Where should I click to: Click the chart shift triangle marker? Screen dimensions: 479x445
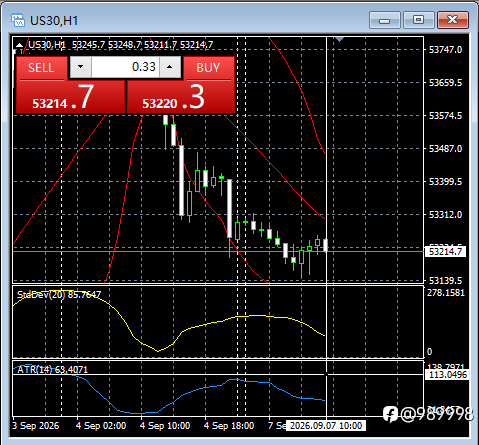click(339, 39)
